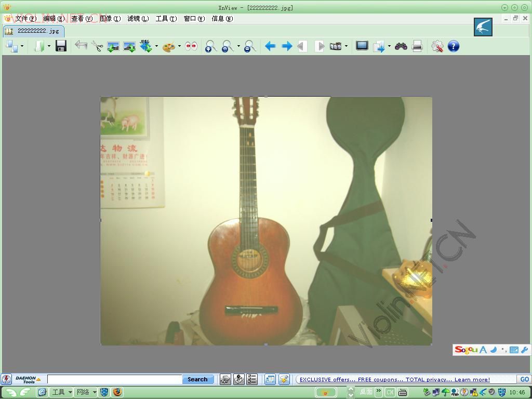
Task: Click the zoom out magnifier icon
Action: tap(250, 46)
